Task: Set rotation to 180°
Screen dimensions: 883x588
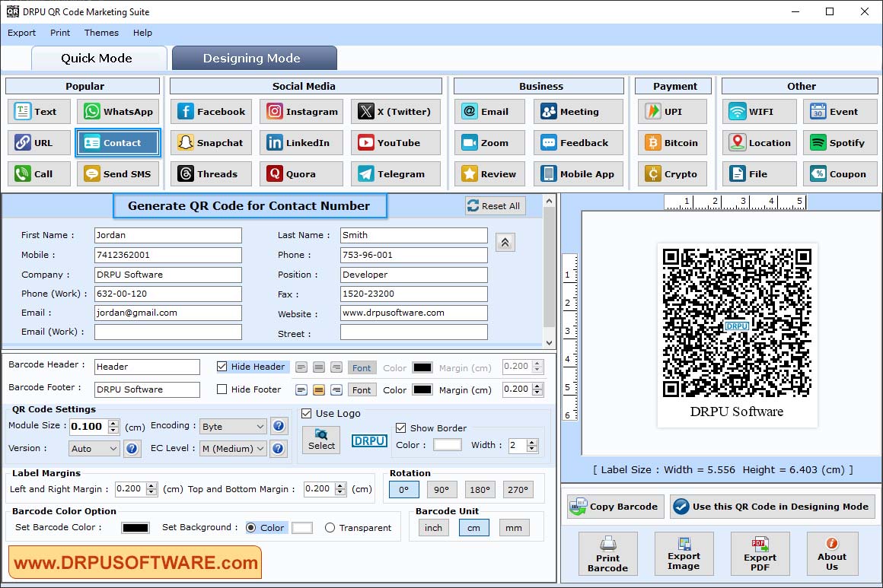Action: coord(480,490)
